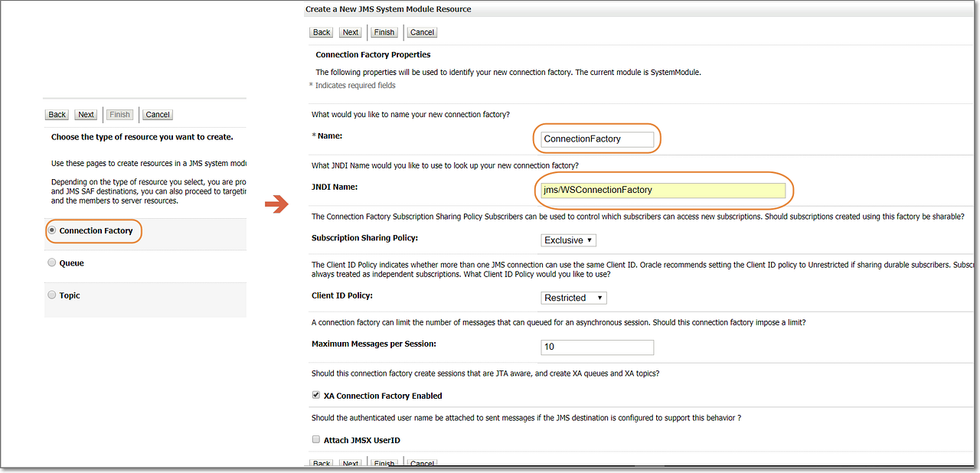Select the Connection Factory radio button
This screenshot has width=980, height=473.
coord(51,230)
